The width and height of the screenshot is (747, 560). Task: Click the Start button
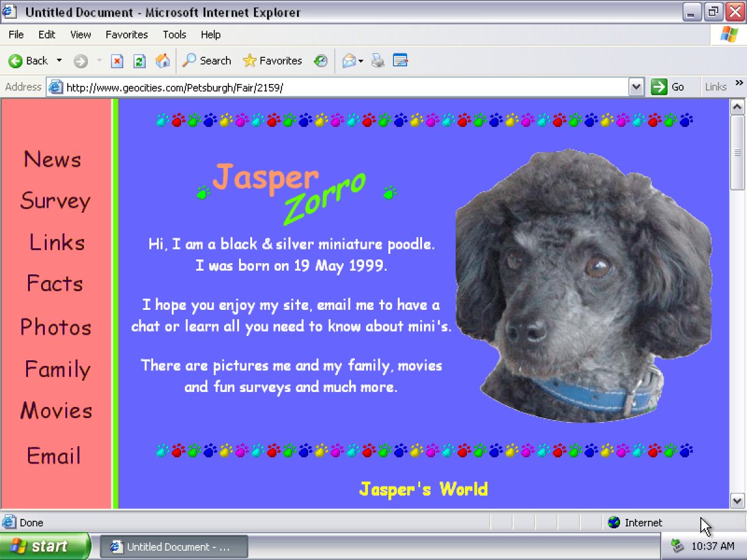[x=45, y=546]
